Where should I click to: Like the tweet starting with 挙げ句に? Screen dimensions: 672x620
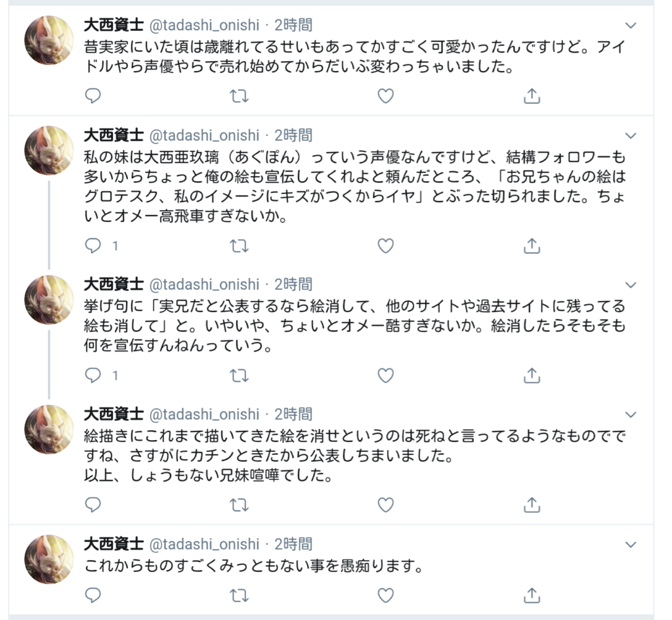pyautogui.click(x=386, y=375)
